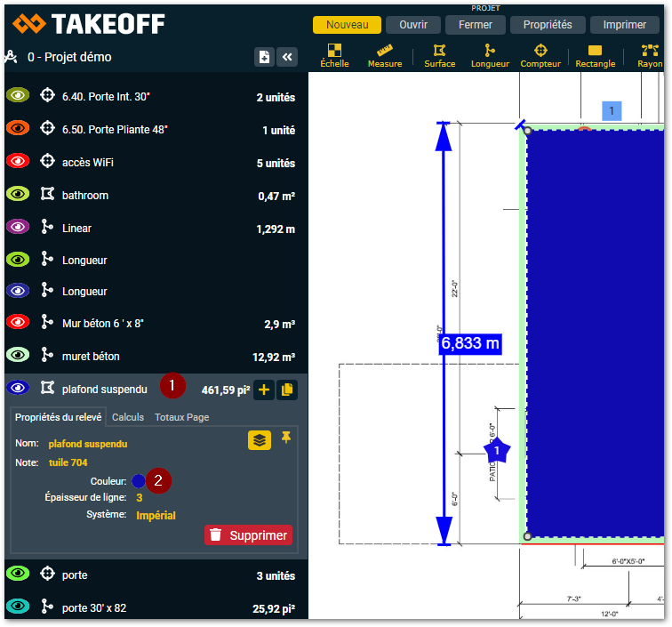Switch to the Calculs tab
The height and width of the screenshot is (627, 672).
tap(128, 417)
